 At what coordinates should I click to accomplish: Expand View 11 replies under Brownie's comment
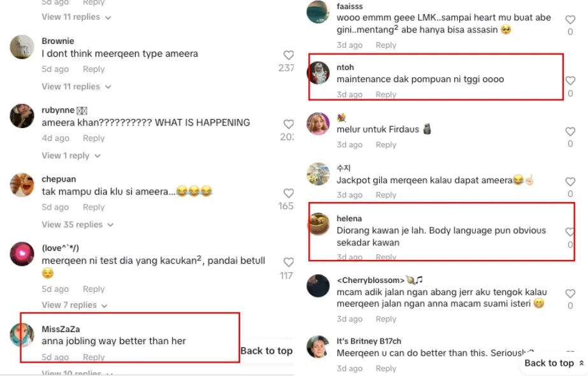pyautogui.click(x=76, y=87)
